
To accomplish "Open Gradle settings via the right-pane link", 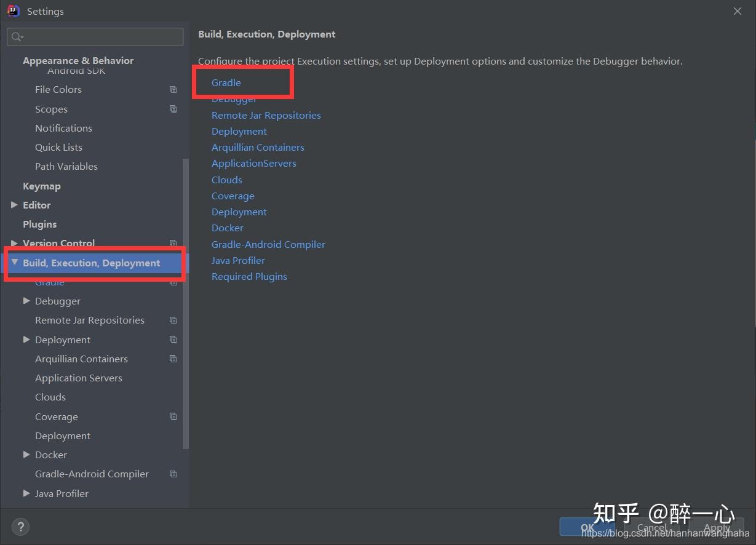I will [x=226, y=82].
